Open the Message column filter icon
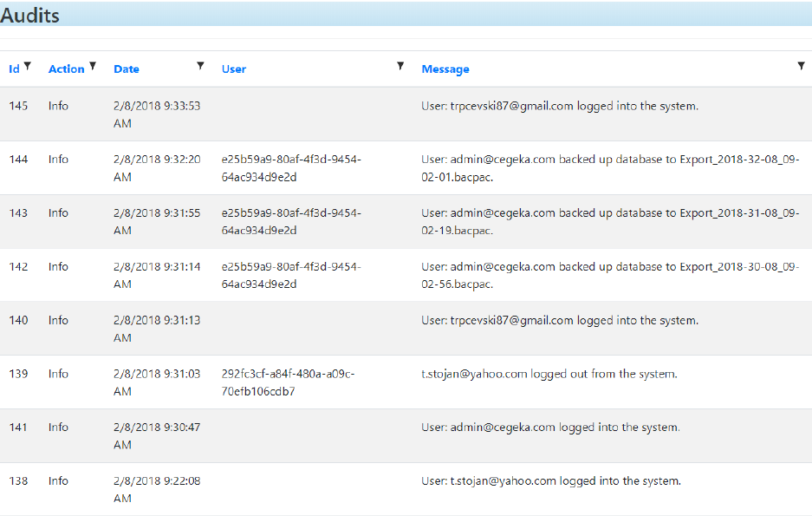 pyautogui.click(x=801, y=66)
